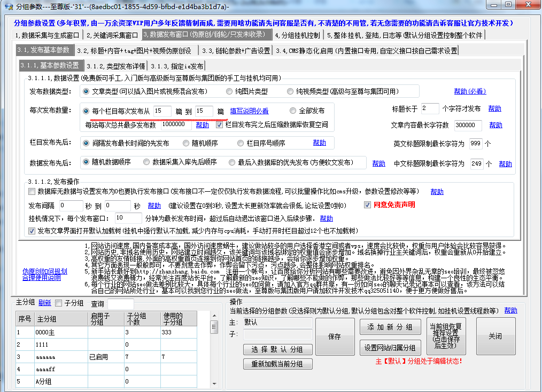Image resolution: width=542 pixels, height=392 pixels.
Task: Toggle the 同意免责声明 checkbox
Action: 367,205
